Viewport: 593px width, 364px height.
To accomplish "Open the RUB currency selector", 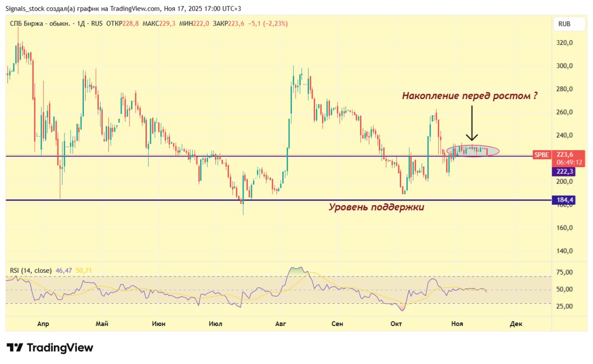I will click(564, 24).
